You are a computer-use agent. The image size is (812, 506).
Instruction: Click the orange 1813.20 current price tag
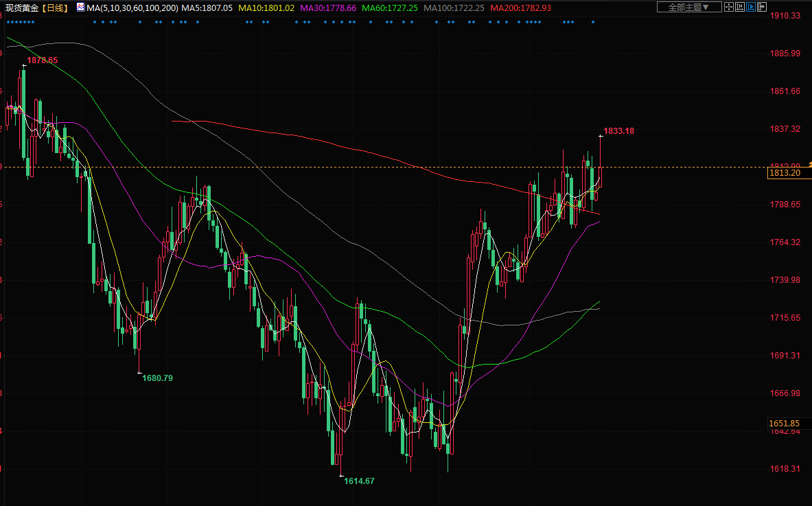coord(785,174)
